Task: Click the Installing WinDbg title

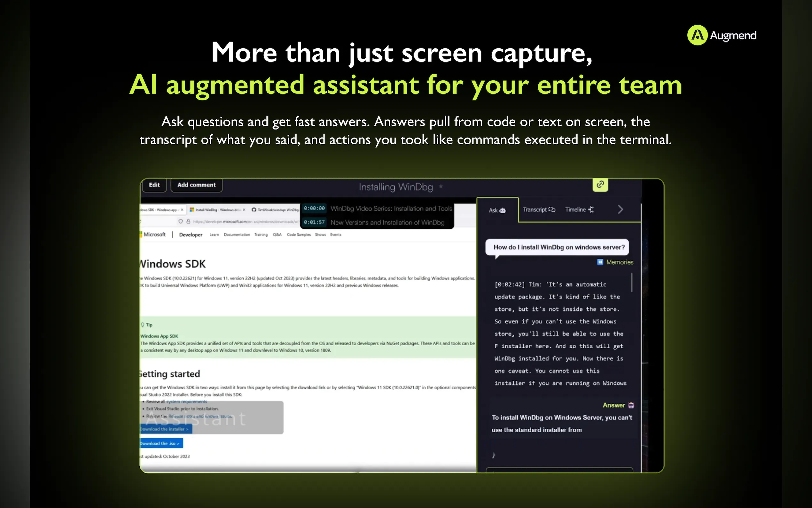Action: tap(396, 187)
